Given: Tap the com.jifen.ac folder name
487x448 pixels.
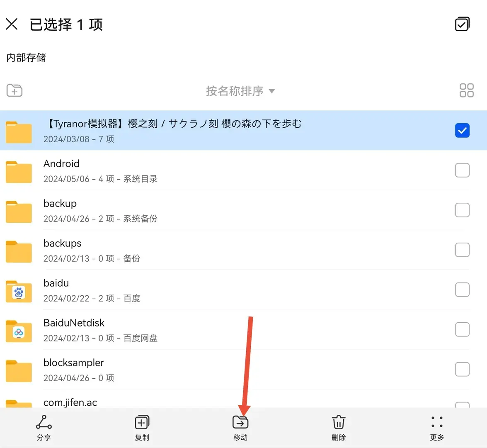Looking at the screenshot, I should pos(70,403).
